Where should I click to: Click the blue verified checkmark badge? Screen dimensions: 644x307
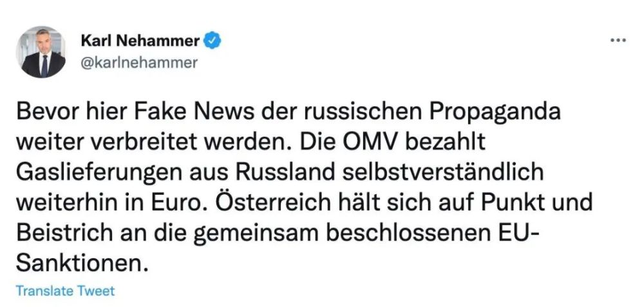[x=214, y=41]
